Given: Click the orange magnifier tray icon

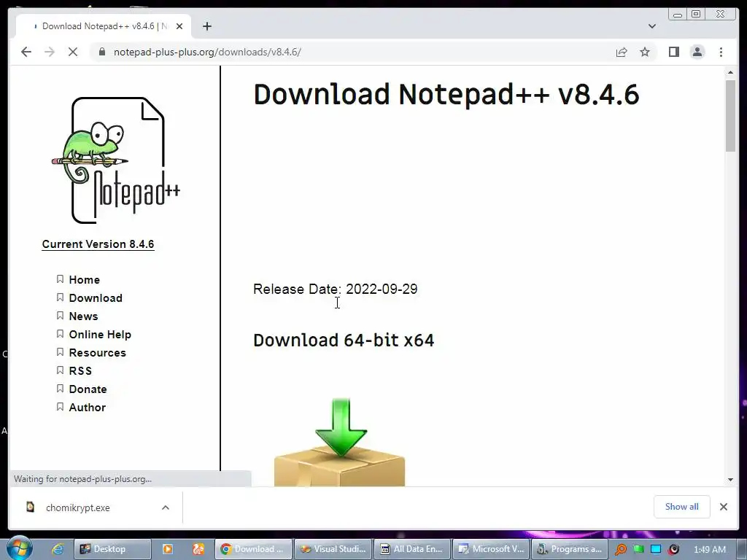Looking at the screenshot, I should (621, 549).
